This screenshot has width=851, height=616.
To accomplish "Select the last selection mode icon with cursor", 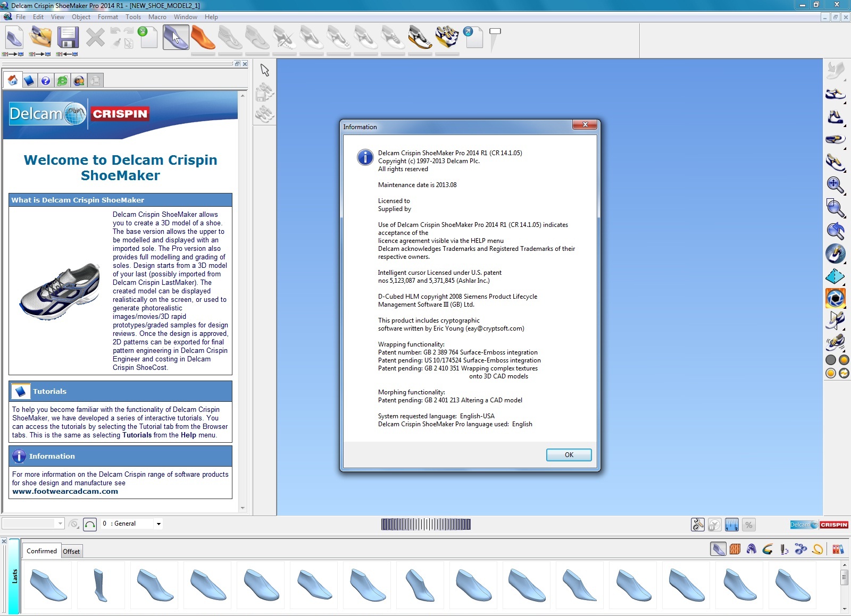I will [176, 38].
